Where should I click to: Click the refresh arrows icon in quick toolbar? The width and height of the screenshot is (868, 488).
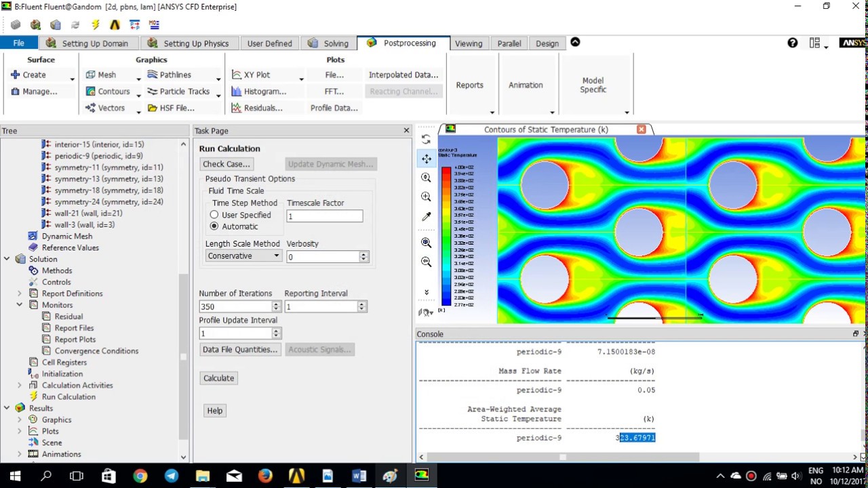75,25
